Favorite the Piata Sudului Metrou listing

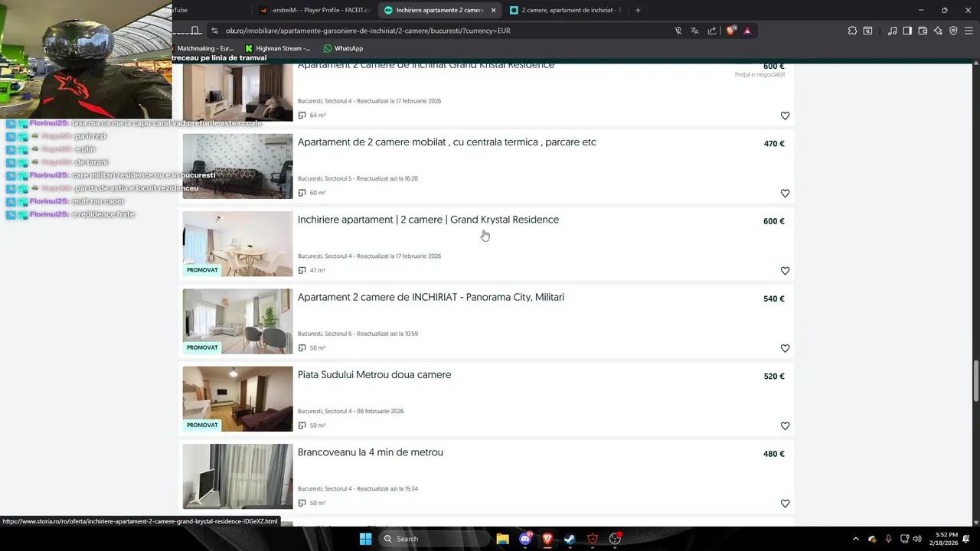pos(785,426)
